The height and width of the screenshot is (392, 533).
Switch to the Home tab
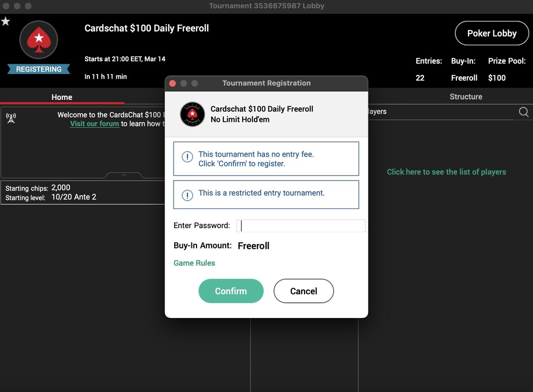(x=62, y=97)
